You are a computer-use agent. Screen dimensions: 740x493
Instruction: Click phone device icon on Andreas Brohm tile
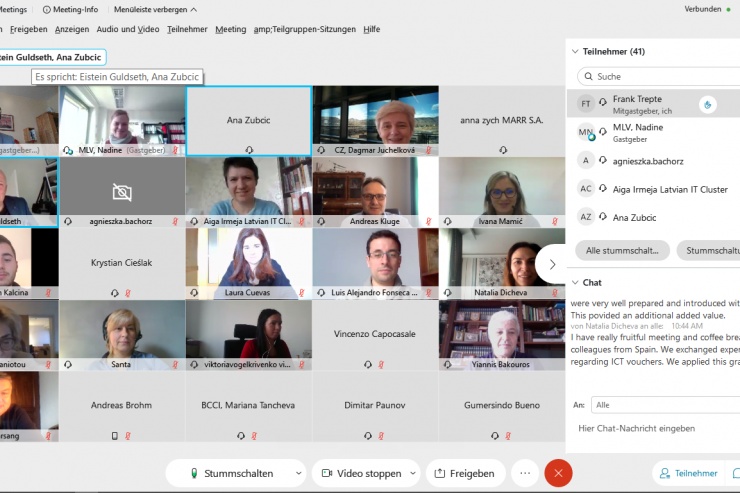114,436
